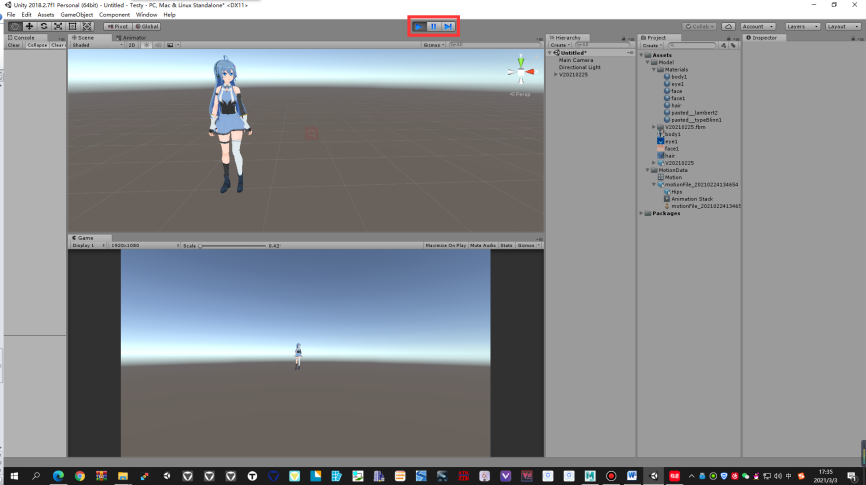
Task: Open Scene Gizmos dropdown
Action: pyautogui.click(x=434, y=45)
